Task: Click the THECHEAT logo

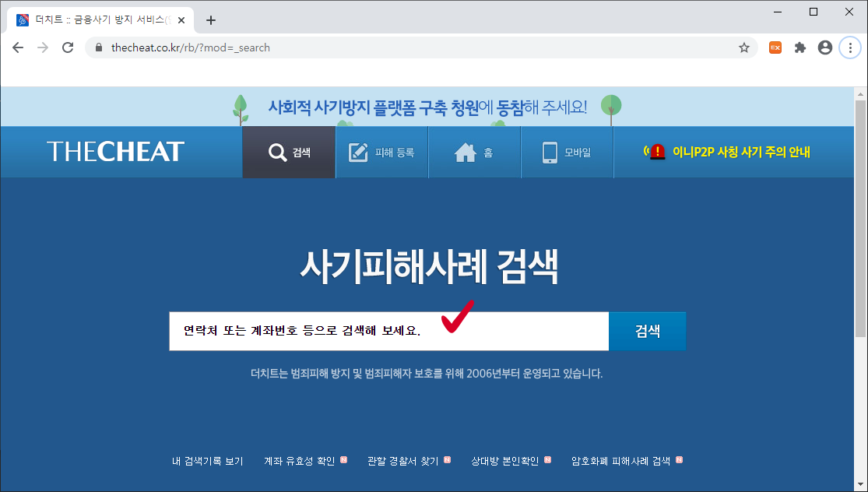Action: (x=115, y=152)
